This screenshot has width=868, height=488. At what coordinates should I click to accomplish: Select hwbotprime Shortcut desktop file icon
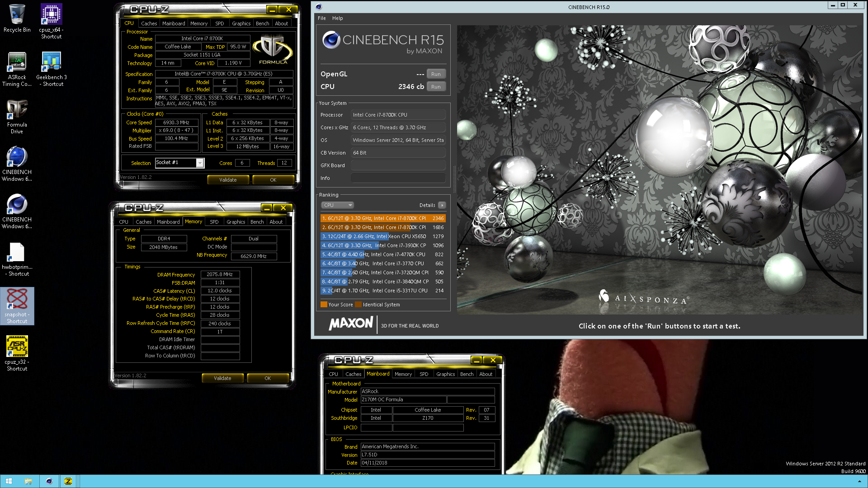click(x=17, y=258)
